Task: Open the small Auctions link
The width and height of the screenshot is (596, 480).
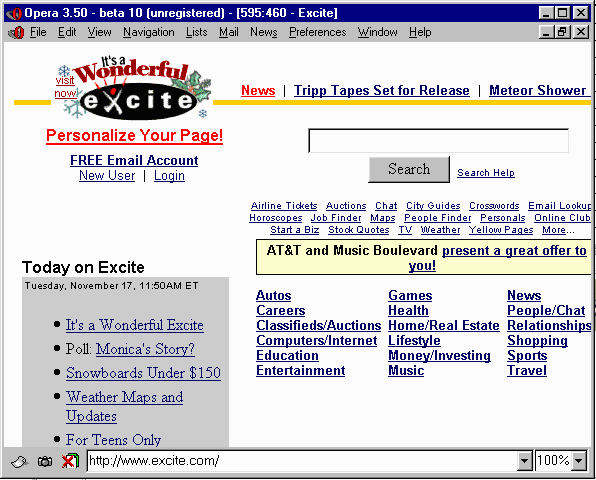Action: pyautogui.click(x=346, y=206)
